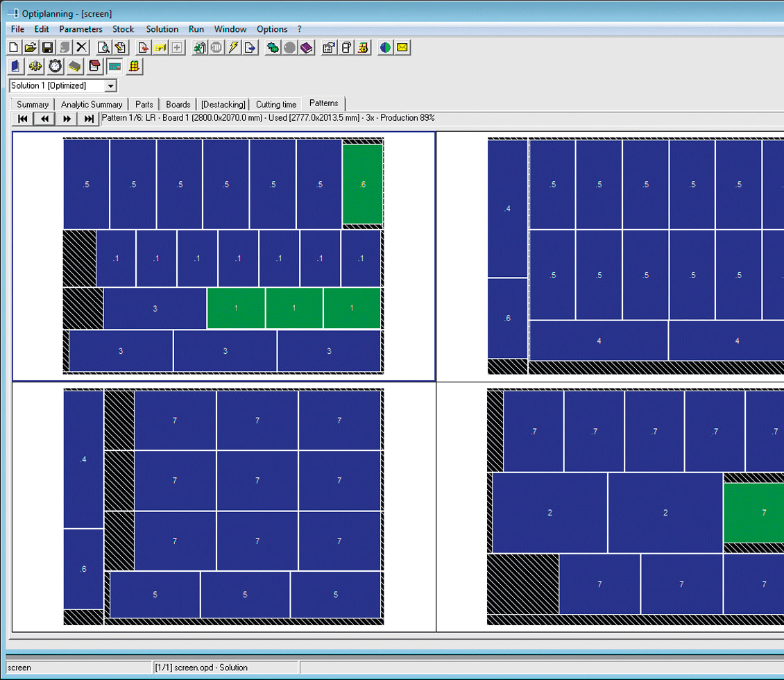The width and height of the screenshot is (784, 680).
Task: Open the purple book icon
Action: coord(307,47)
